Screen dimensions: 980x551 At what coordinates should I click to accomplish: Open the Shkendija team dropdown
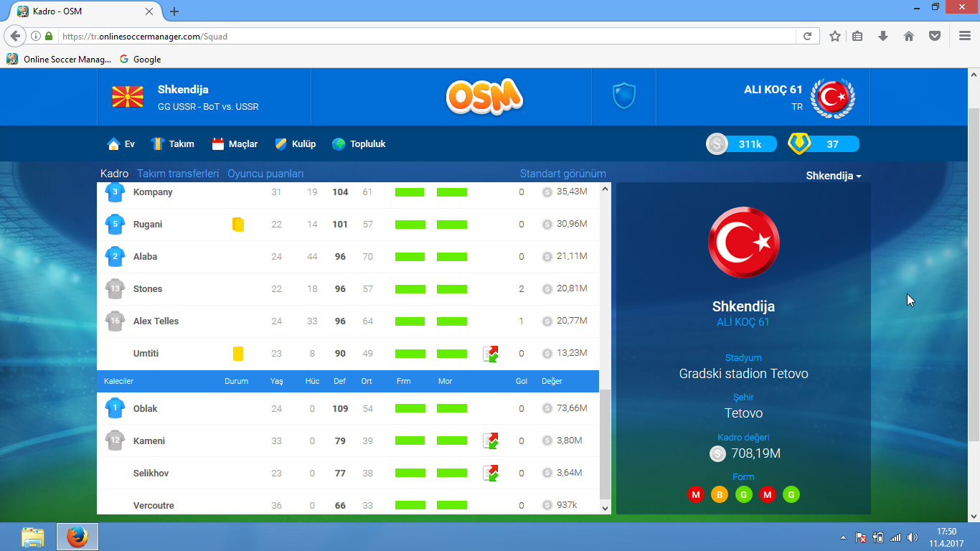point(834,176)
